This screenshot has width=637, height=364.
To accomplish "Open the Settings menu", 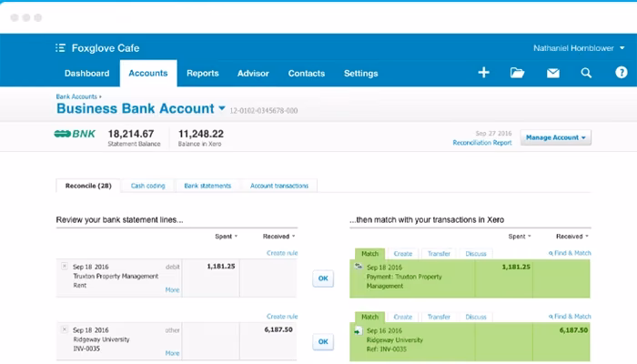I will point(360,74).
